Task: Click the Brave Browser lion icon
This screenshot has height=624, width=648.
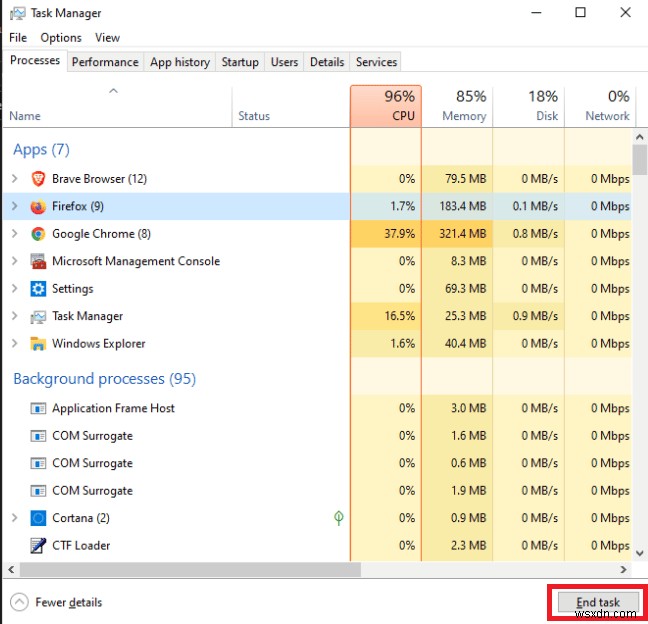Action: tap(38, 179)
